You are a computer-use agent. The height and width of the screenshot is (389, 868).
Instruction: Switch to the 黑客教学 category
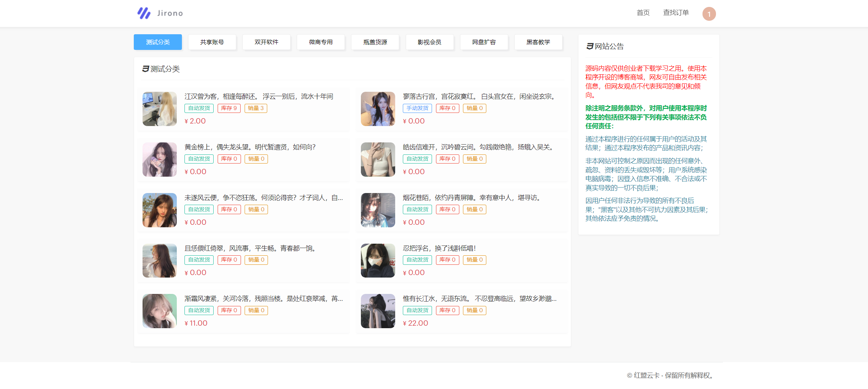538,42
